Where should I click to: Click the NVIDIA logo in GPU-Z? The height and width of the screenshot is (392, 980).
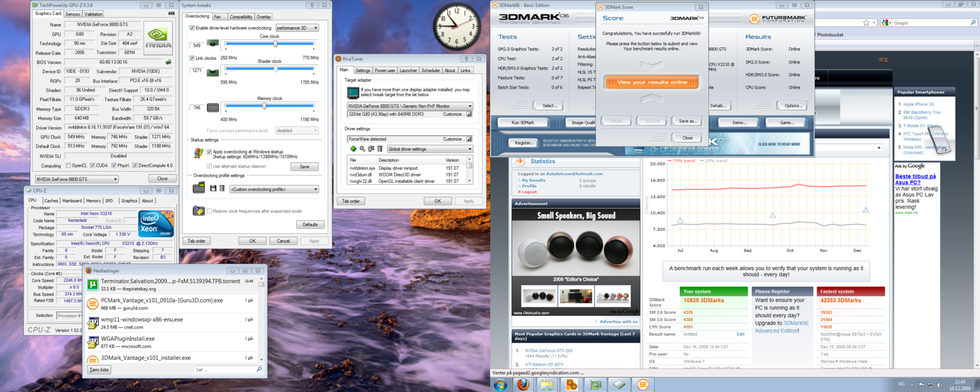point(158,38)
